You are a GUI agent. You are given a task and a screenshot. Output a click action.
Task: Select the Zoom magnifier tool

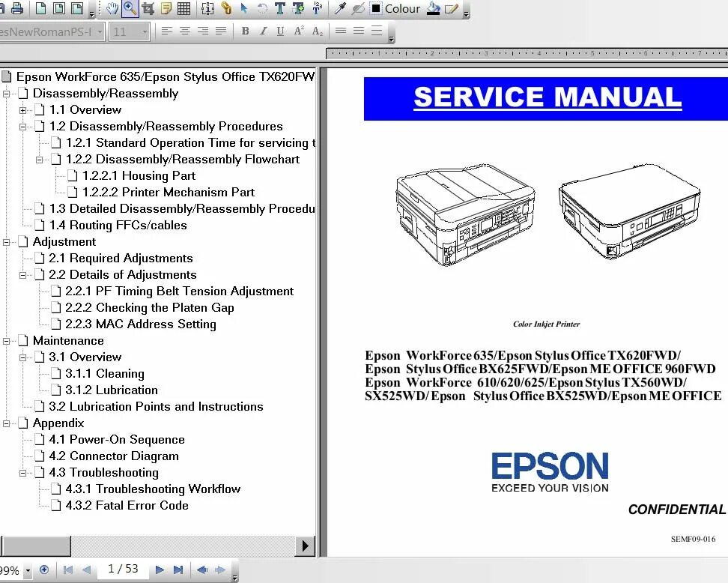(130, 8)
